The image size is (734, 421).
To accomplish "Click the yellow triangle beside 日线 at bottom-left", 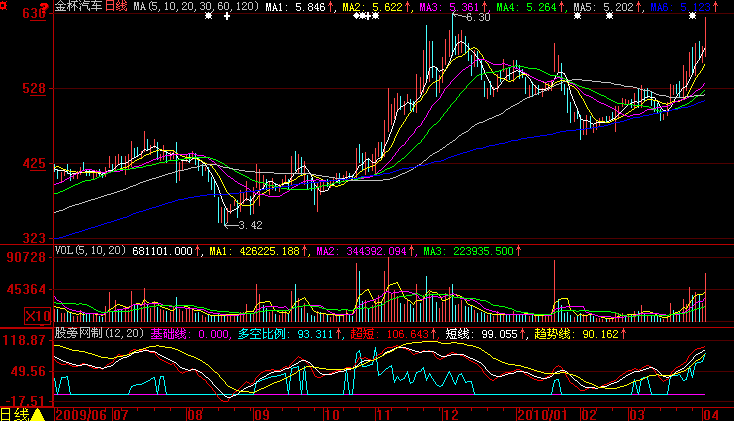I will coord(37,414).
